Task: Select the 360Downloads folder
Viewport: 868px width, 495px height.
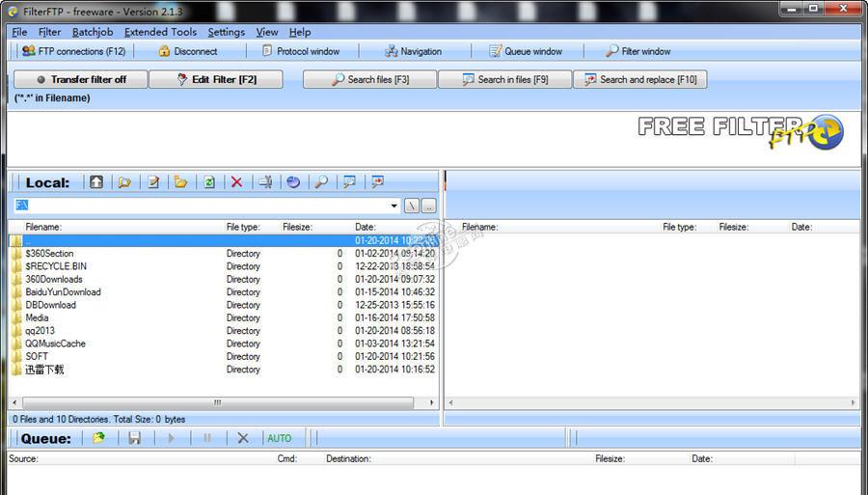Action: [54, 279]
